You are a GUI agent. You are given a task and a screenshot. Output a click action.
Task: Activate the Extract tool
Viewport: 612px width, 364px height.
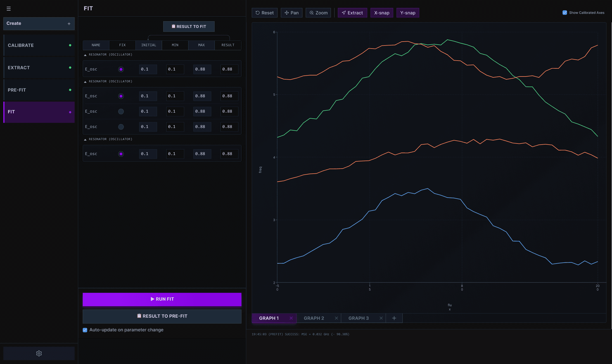[x=352, y=13]
